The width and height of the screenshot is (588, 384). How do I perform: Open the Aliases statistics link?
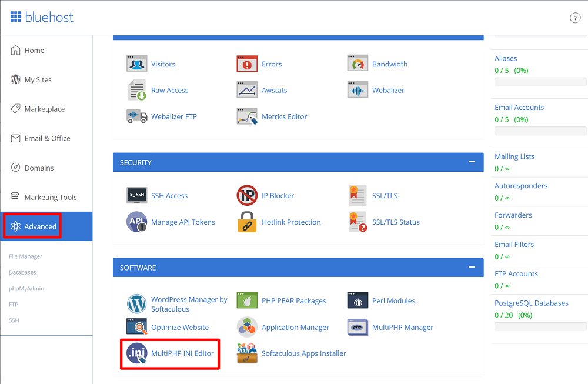506,58
